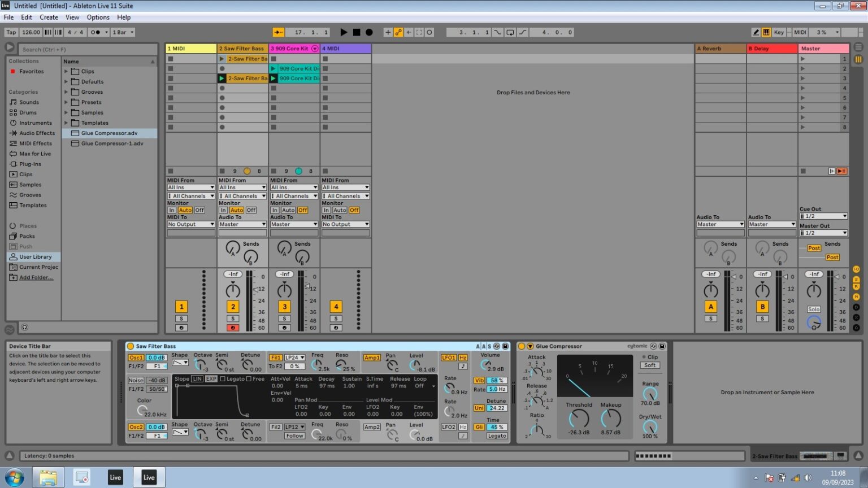
Task: Toggle Automation Arm button
Action: click(x=398, y=32)
